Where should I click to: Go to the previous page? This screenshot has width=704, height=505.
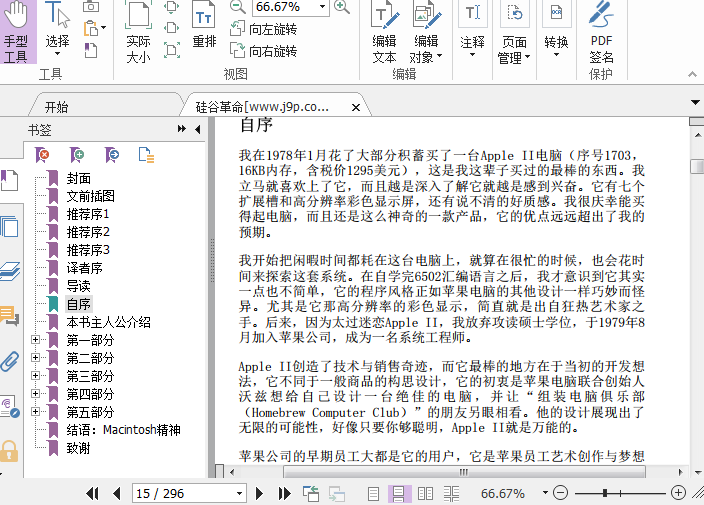tap(117, 494)
